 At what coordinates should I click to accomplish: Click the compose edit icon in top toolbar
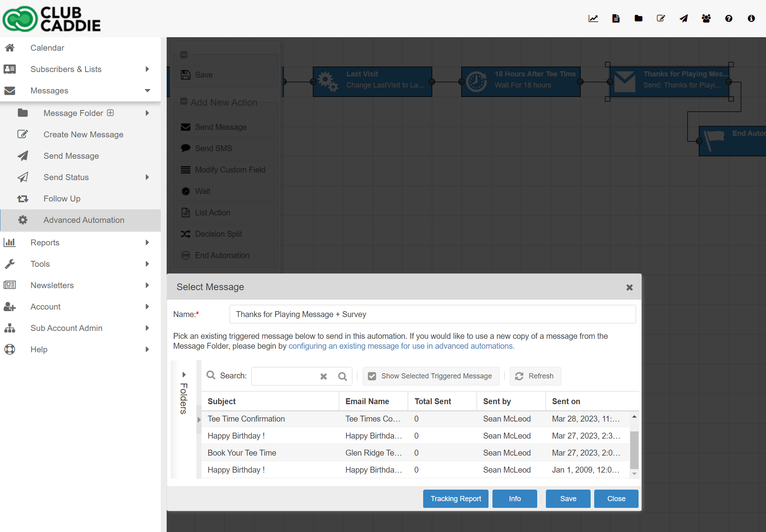(x=661, y=19)
